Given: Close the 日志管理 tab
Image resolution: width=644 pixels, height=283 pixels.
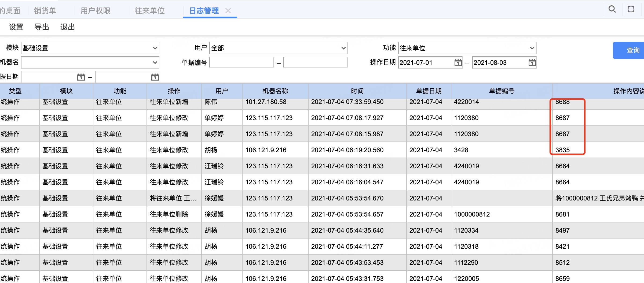Looking at the screenshot, I should click(228, 11).
